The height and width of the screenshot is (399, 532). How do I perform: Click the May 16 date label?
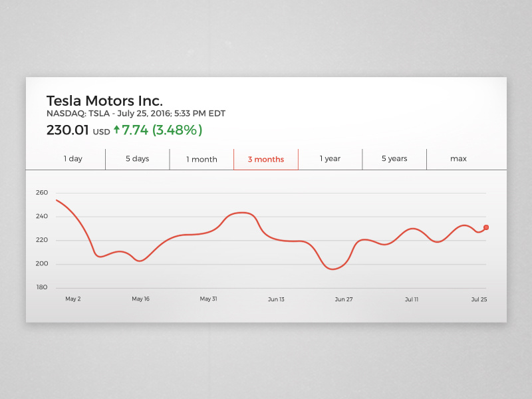click(x=140, y=299)
